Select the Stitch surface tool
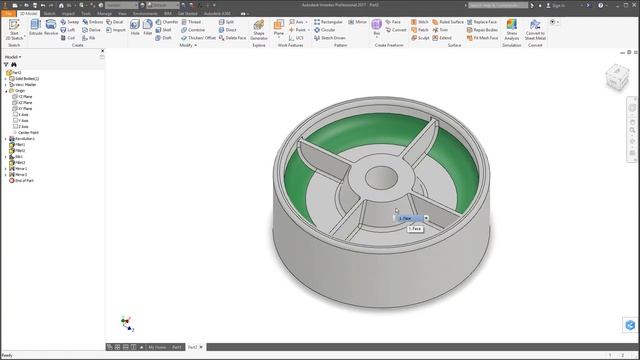Screen dimensions: 640x360 (420, 22)
